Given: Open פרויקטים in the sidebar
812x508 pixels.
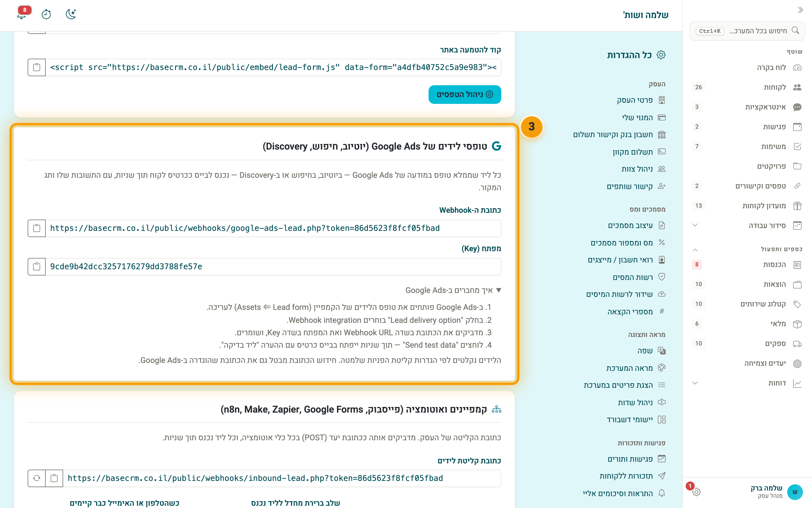Looking at the screenshot, I should [x=747, y=166].
